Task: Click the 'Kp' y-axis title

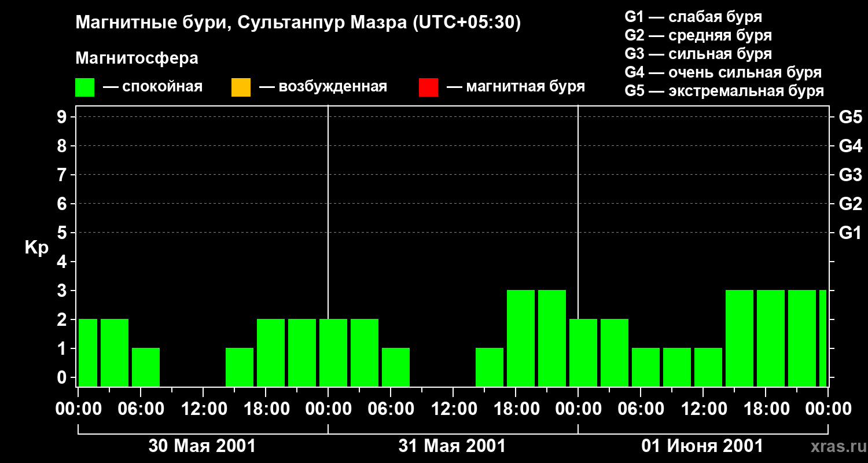Action: pyautogui.click(x=36, y=248)
